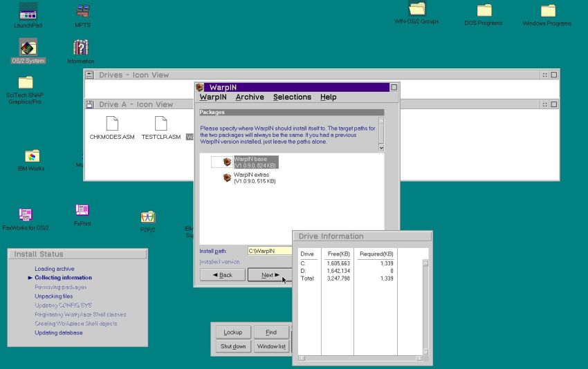
Task: Select the TESTCLR.ASM file icon
Action: tap(161, 123)
